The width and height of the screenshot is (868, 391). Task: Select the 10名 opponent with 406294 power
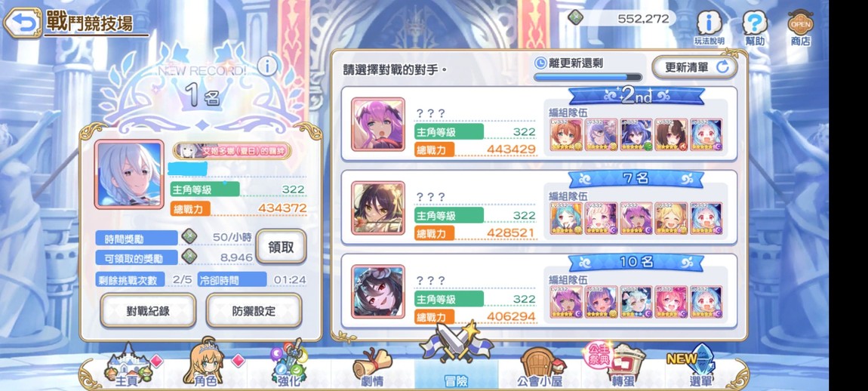pos(539,291)
